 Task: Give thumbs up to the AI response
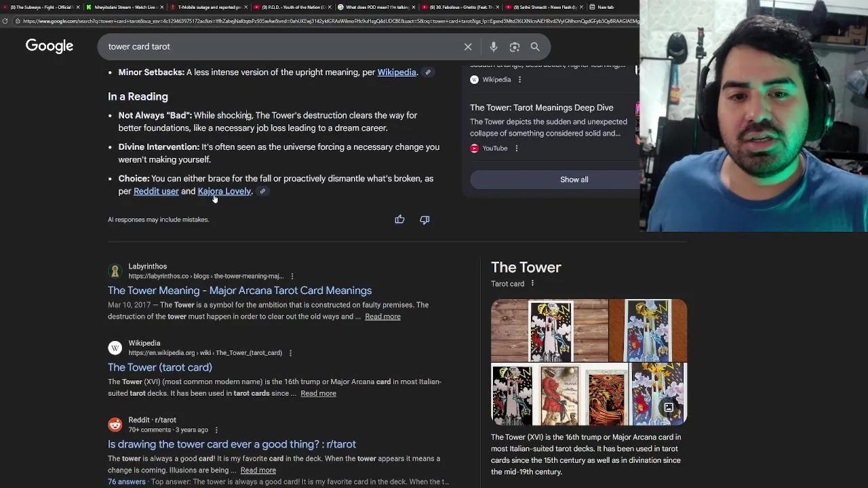click(x=399, y=220)
